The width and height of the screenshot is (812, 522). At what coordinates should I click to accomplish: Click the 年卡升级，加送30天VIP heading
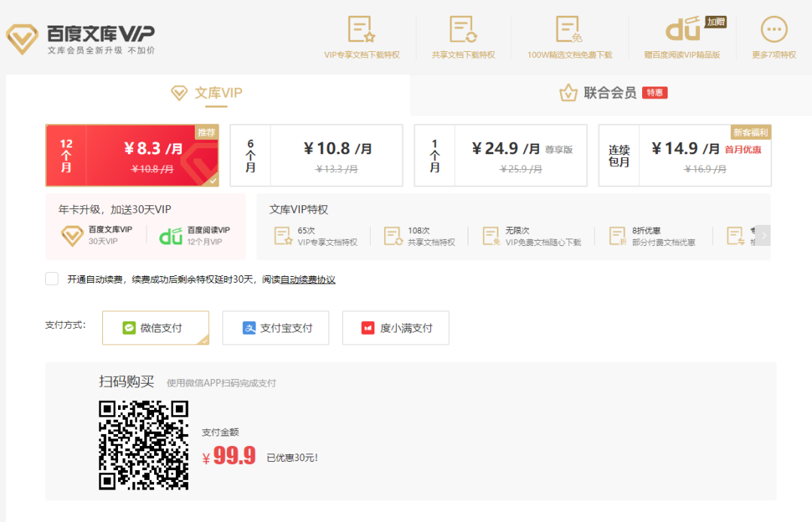(x=114, y=210)
